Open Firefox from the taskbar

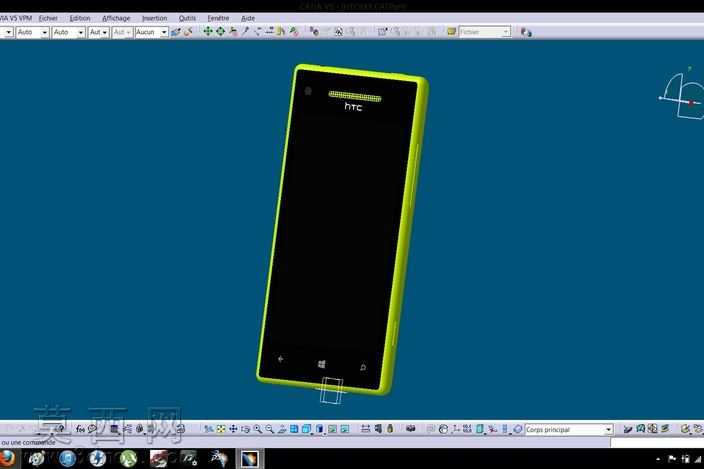(x=7, y=459)
